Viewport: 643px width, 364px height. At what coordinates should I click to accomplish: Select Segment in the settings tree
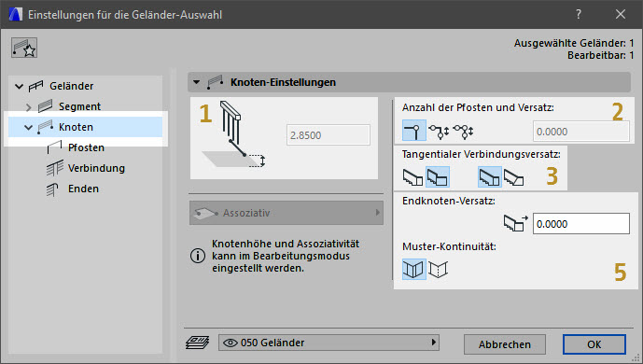coord(79,106)
